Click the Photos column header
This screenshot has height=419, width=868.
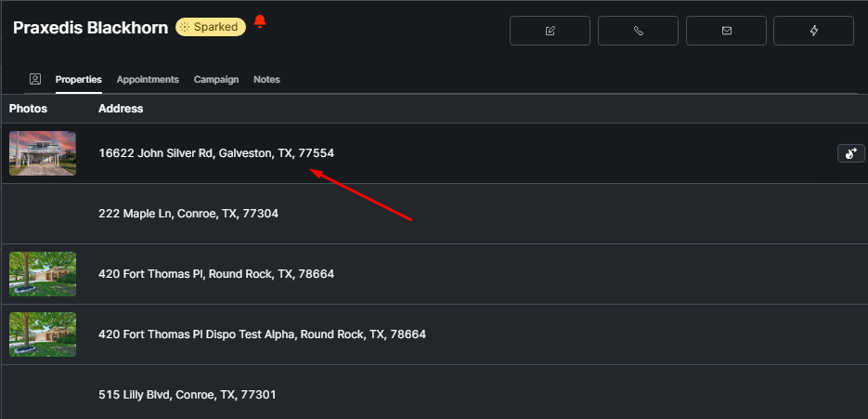coord(28,109)
